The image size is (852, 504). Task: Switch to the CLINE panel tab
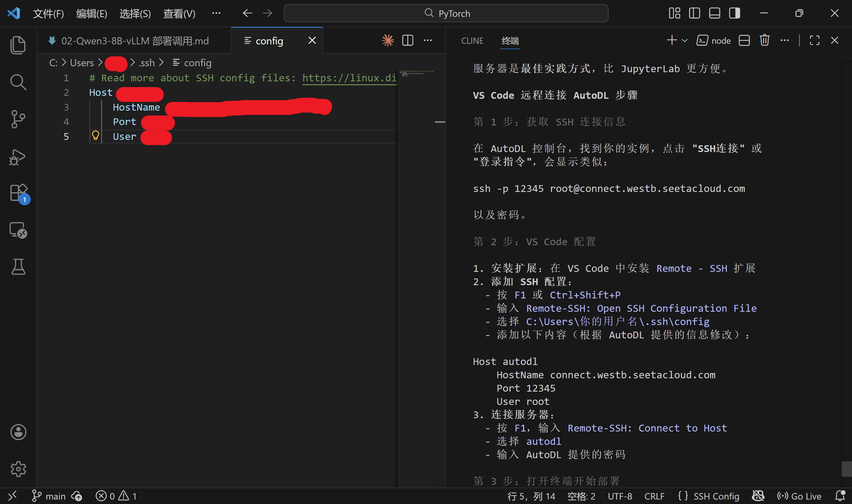pos(472,41)
